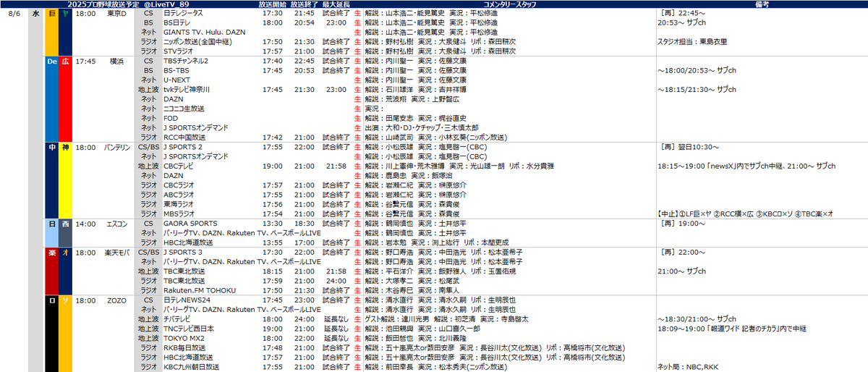Click the 'チバテレビ' channel cell

click(x=179, y=318)
